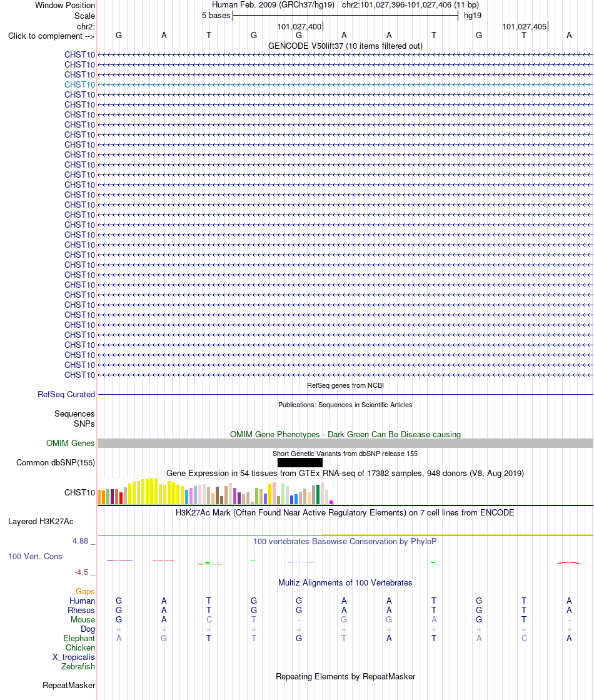Select the light-blue highlighted CHST10 transcript label
594x700 pixels.
tap(79, 85)
